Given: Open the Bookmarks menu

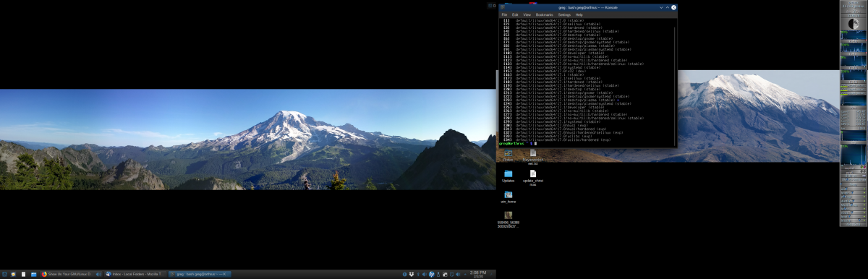Looking at the screenshot, I should [x=544, y=14].
